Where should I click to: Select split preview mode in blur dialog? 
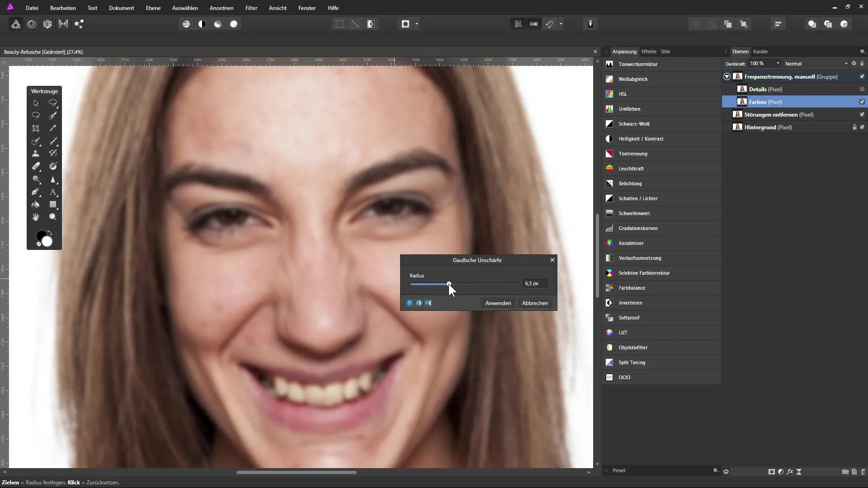(x=419, y=303)
